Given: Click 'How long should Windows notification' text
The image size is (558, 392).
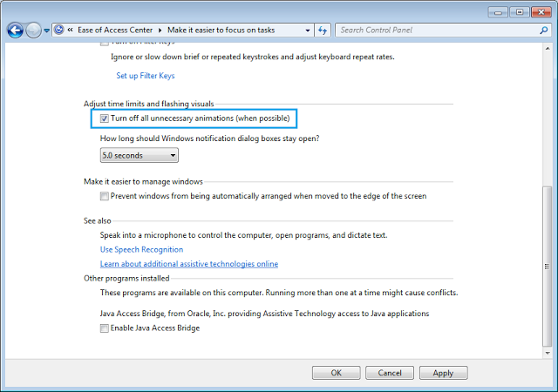Looking at the screenshot, I should (x=209, y=139).
